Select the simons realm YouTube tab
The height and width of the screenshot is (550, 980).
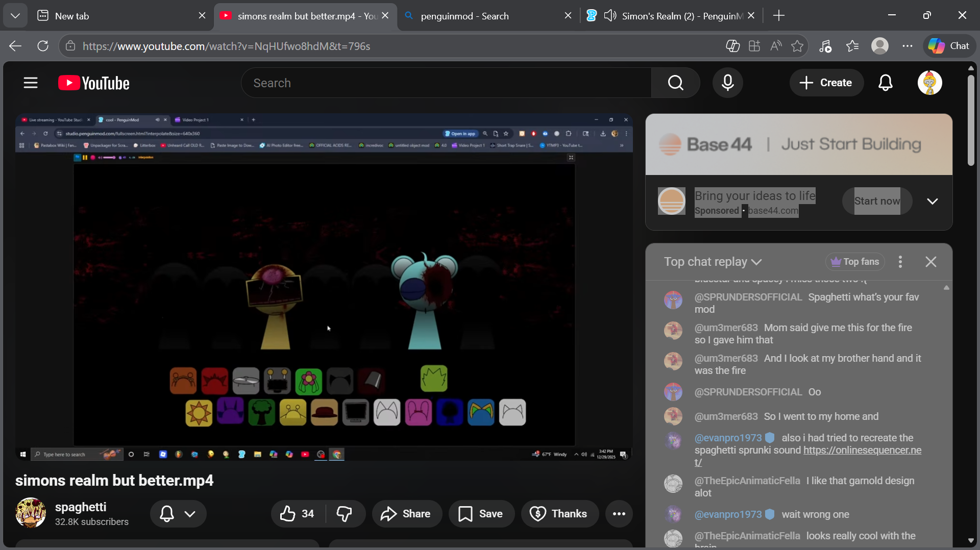pos(305,16)
